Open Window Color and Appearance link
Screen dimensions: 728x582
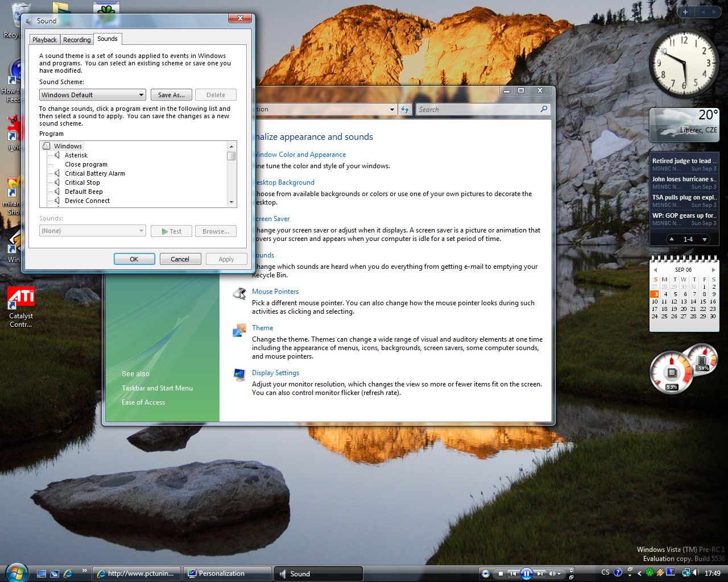coord(300,155)
